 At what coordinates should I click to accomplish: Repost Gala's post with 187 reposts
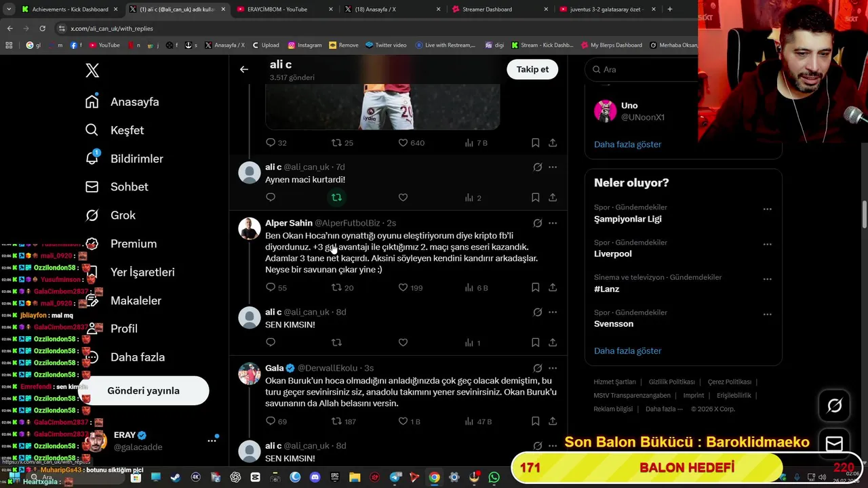pyautogui.click(x=336, y=422)
